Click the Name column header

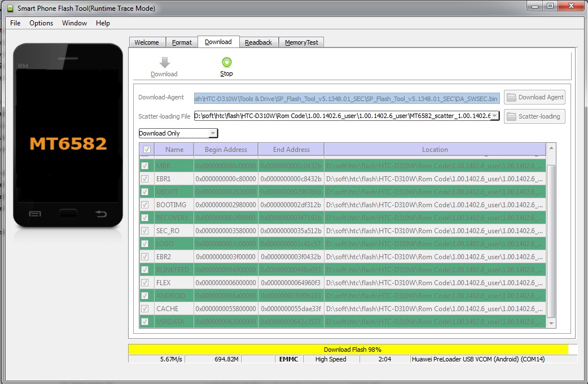pyautogui.click(x=174, y=150)
